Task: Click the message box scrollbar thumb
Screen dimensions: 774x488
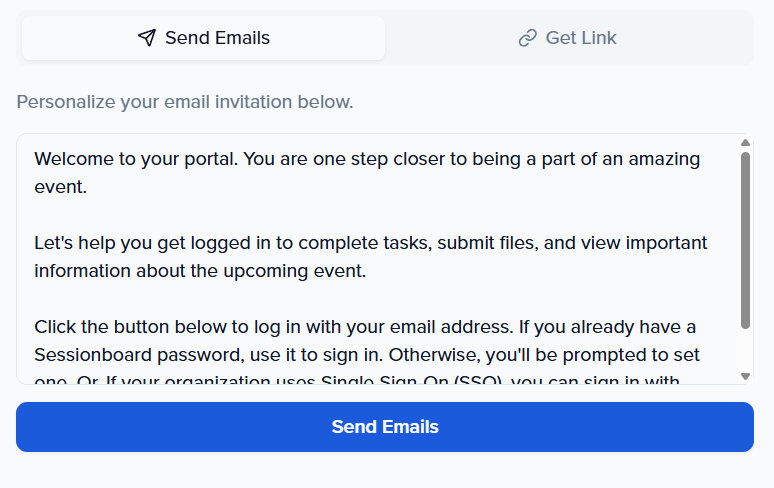Action: point(745,240)
